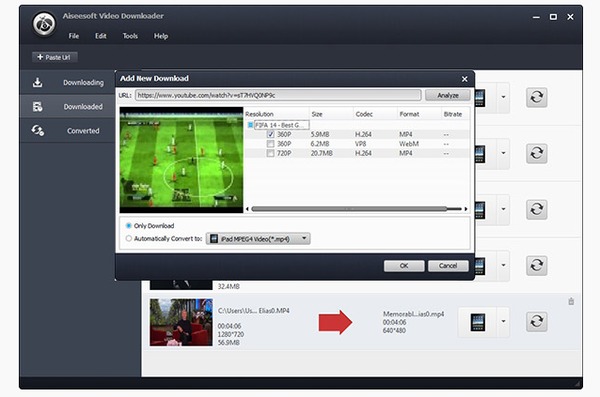Viewport: 600px width, 397px height.
Task: Click the VP8 codec cell
Action: (360, 144)
